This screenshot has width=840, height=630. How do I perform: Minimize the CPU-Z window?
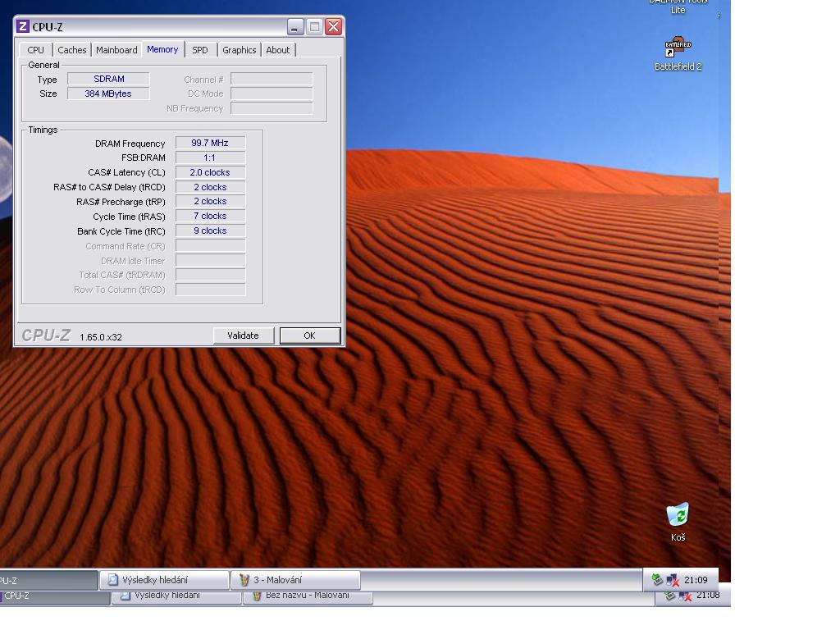[295, 27]
